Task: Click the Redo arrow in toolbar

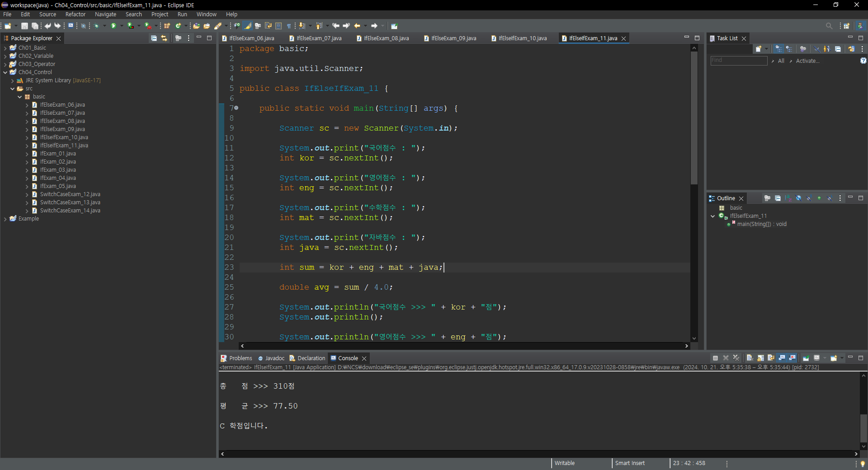Action: click(57, 26)
